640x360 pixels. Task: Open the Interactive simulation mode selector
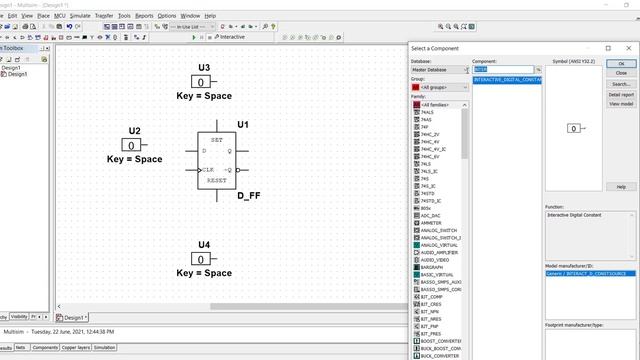click(229, 37)
